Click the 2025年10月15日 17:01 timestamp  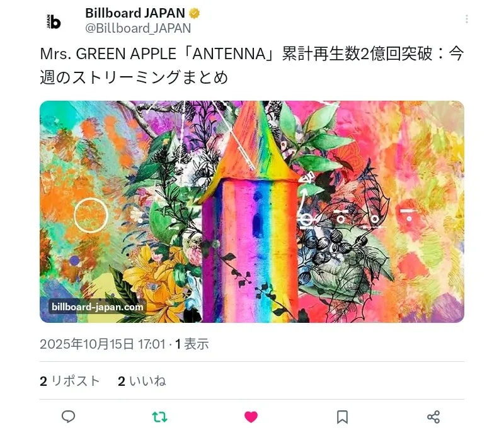pos(103,344)
